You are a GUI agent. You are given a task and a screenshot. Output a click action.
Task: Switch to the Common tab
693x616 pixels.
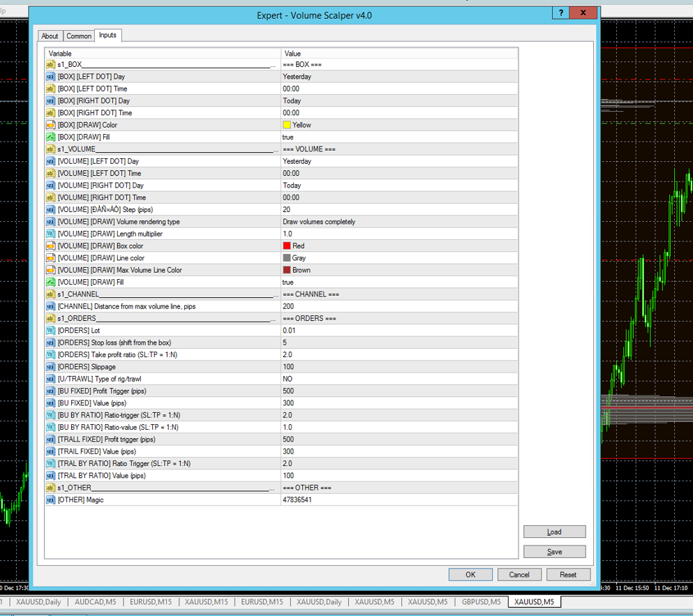click(79, 36)
